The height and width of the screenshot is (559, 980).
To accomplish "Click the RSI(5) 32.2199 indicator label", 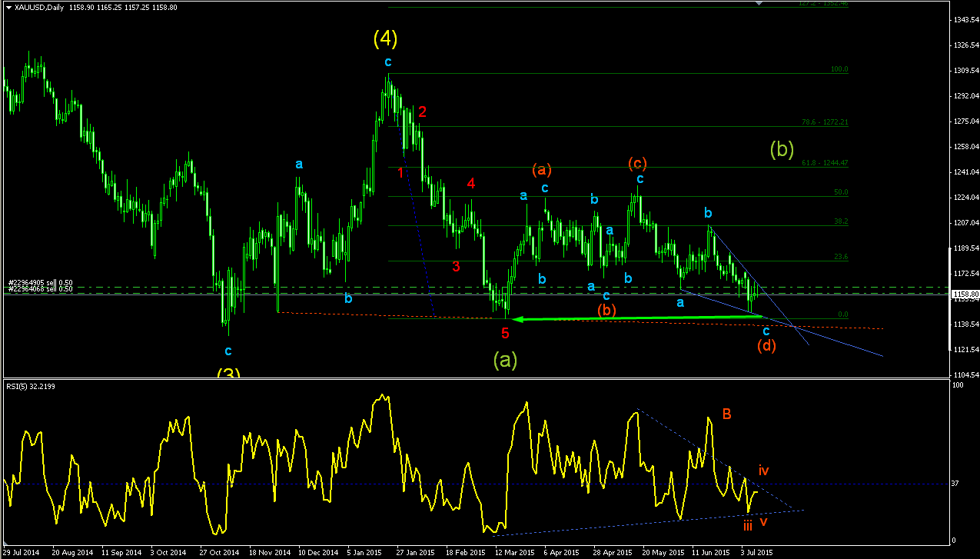I will click(x=31, y=386).
